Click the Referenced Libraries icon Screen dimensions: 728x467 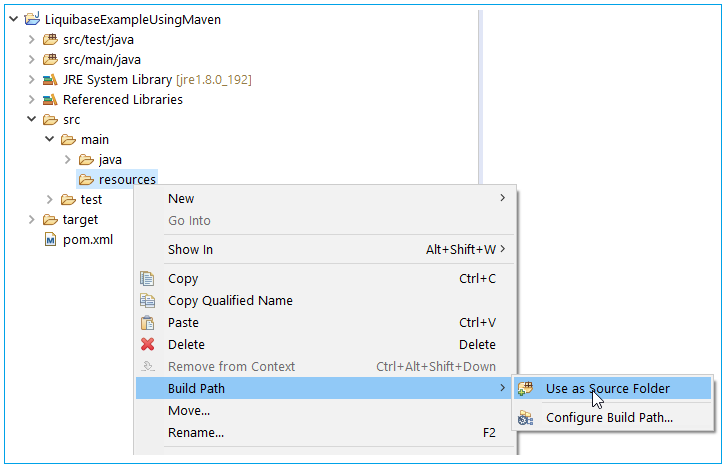[50, 99]
